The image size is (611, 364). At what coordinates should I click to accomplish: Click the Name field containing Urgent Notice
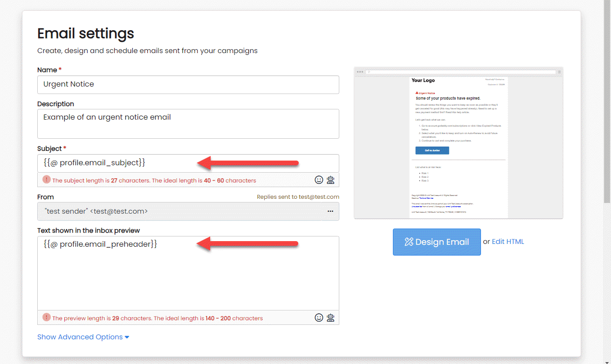click(x=188, y=85)
